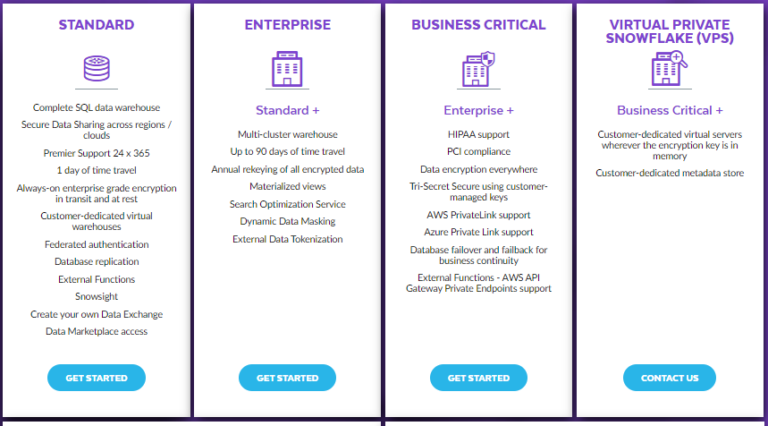Click 'Search Optimization Service' feature text
Screen dimensions: 768x426
[x=288, y=204]
